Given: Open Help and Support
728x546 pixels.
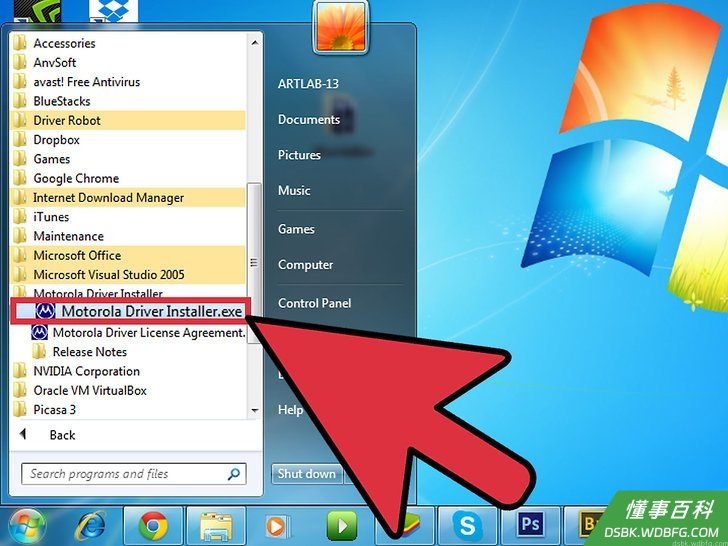Looking at the screenshot, I should (x=290, y=410).
